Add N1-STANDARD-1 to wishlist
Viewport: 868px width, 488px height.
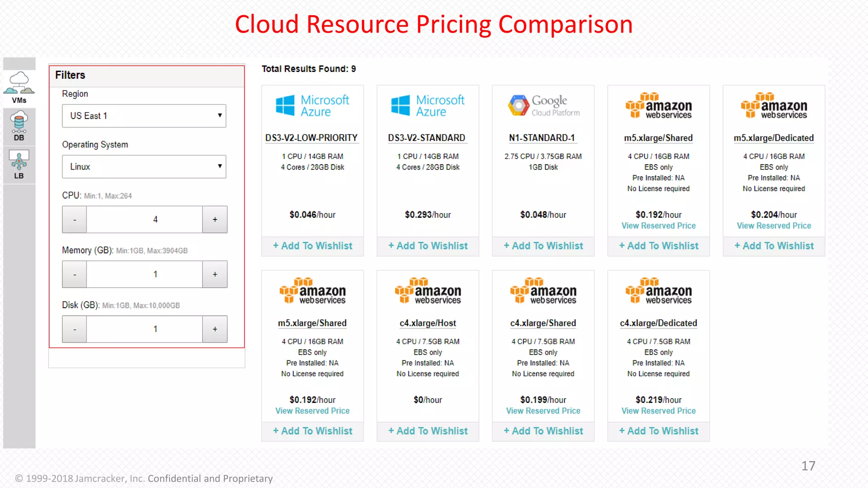click(543, 246)
